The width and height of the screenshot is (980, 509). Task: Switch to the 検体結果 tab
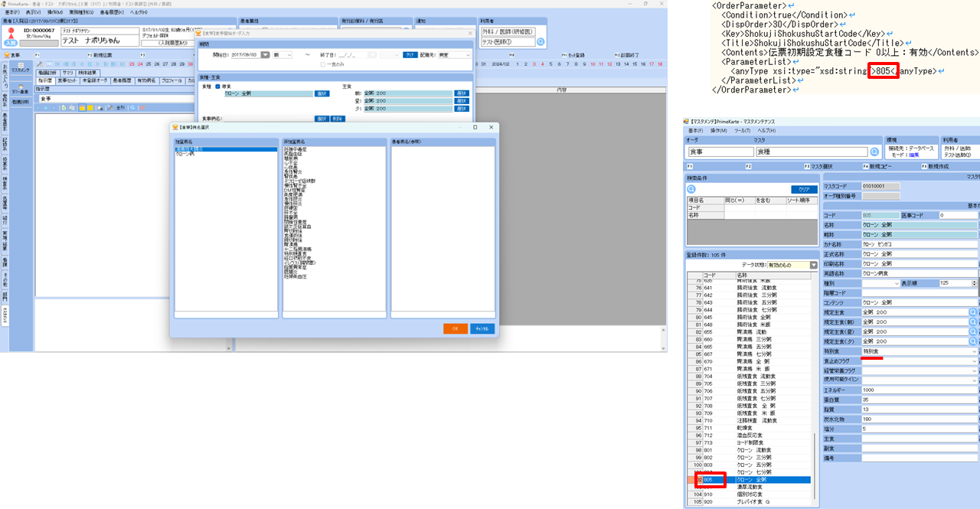[x=87, y=72]
